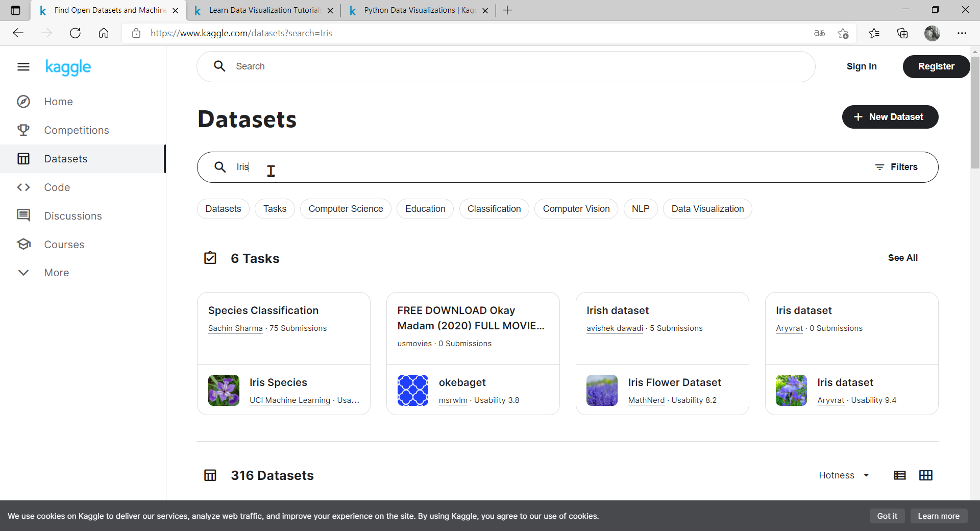Image resolution: width=980 pixels, height=531 pixels.
Task: Close the Learn Data Visualization tab
Action: pos(330,10)
